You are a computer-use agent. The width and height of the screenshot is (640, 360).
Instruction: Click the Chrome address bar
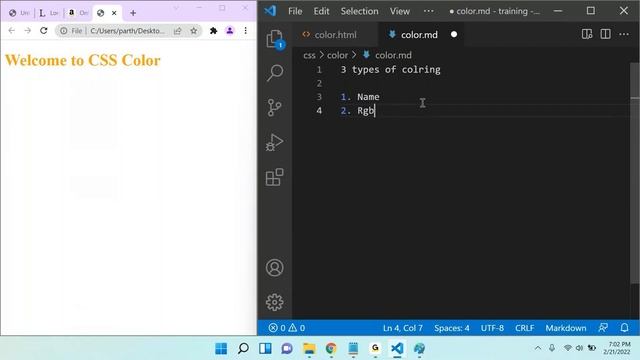tap(128, 31)
